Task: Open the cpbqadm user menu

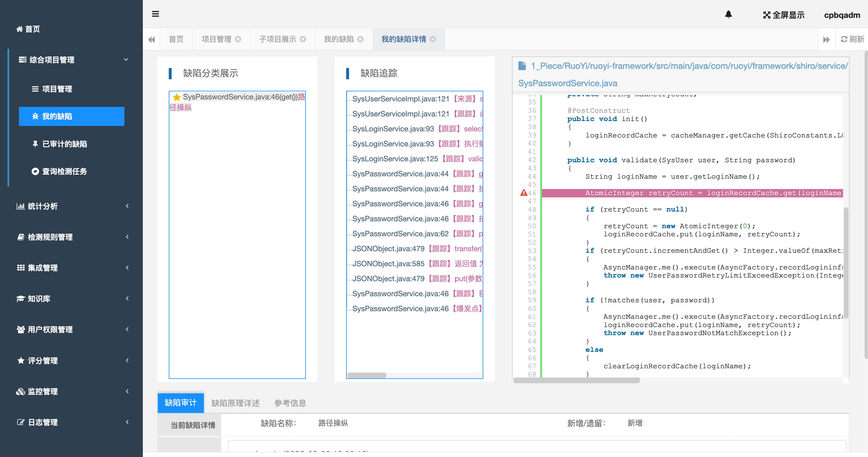Action: (842, 15)
